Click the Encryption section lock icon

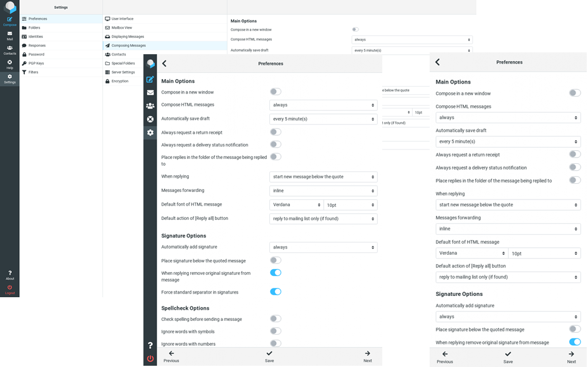(x=107, y=82)
